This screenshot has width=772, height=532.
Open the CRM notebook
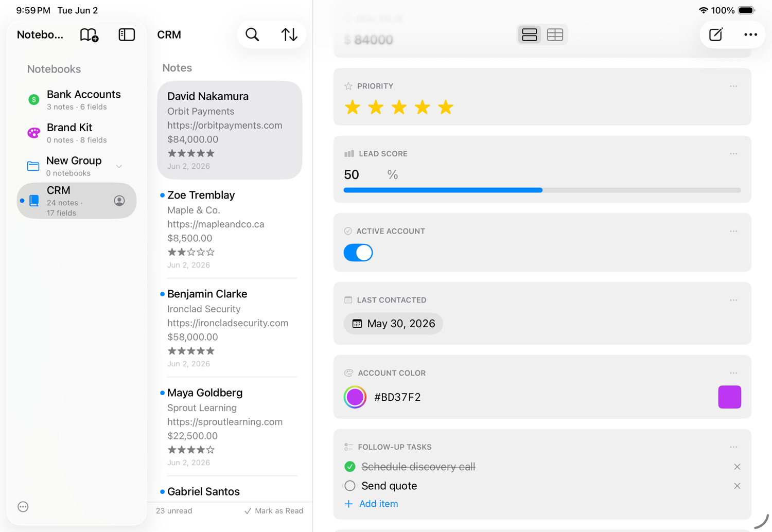coord(77,201)
